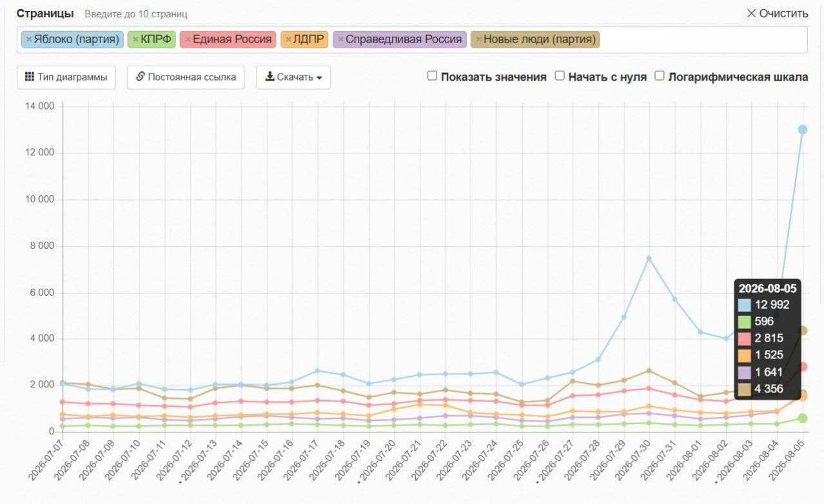Click the green swatch beside 596
824x504 pixels.
click(x=745, y=322)
